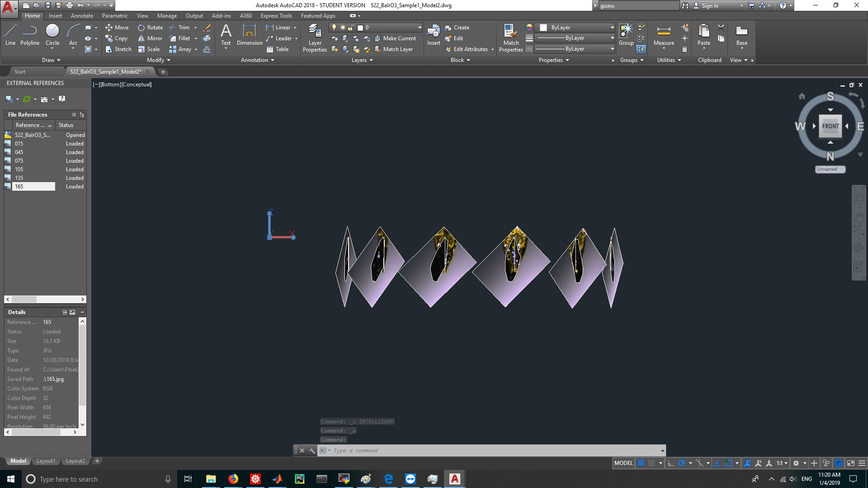Image resolution: width=868 pixels, height=488 pixels.
Task: Click the MODEL space button in status bar
Action: [623, 463]
